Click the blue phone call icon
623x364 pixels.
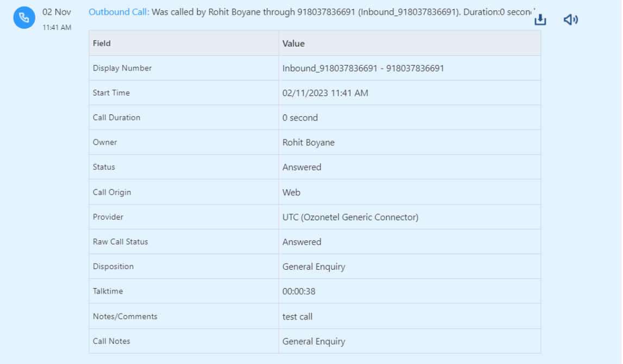pyautogui.click(x=24, y=18)
